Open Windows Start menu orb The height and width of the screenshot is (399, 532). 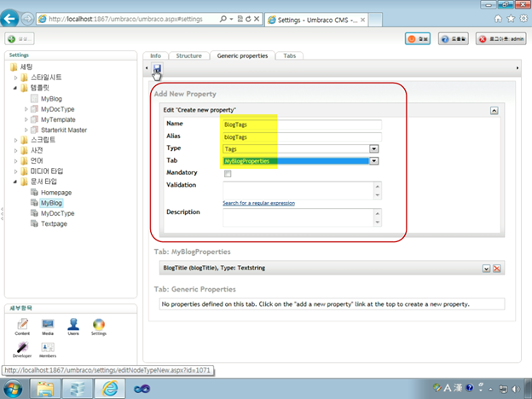(x=11, y=389)
